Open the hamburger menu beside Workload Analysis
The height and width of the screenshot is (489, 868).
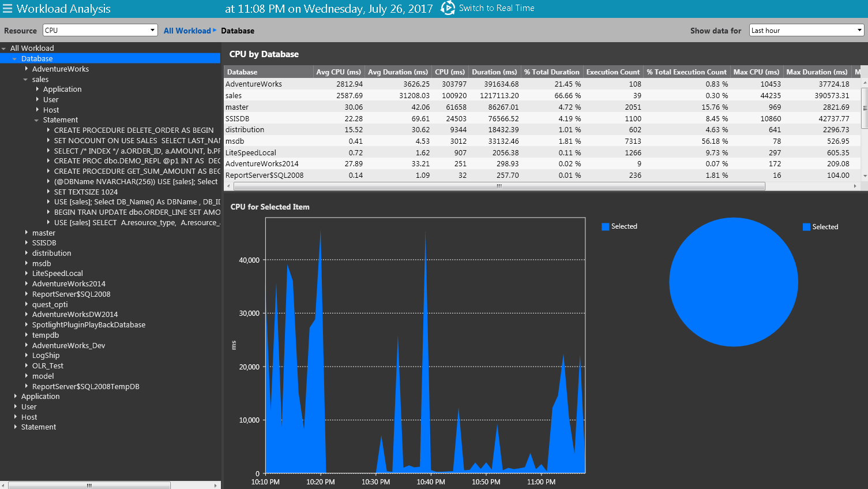tap(7, 9)
